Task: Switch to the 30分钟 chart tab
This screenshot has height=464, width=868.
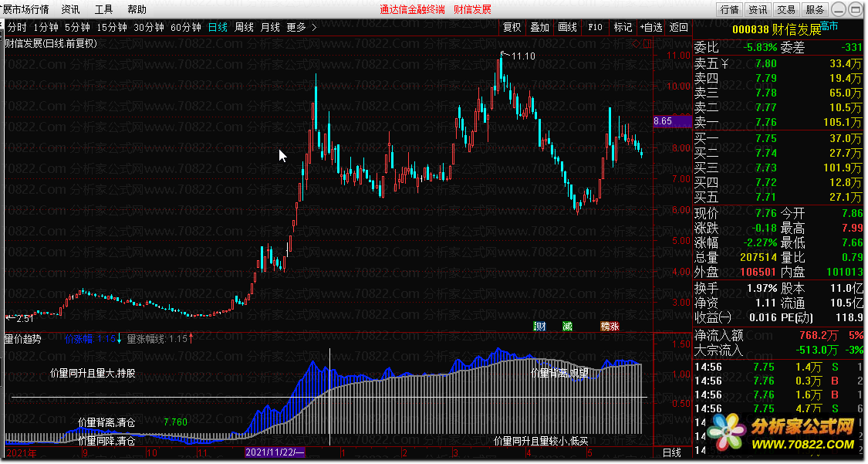Action: point(149,27)
